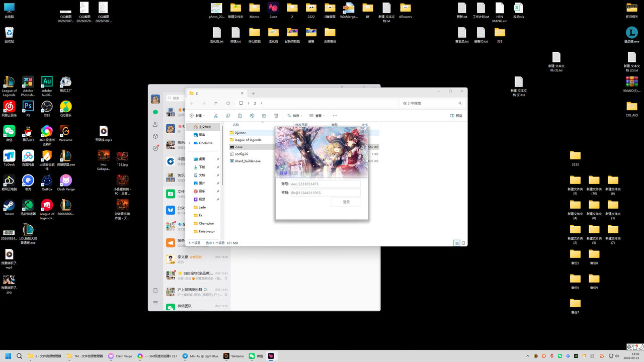Click the Up arrow in File Explorer
This screenshot has height=362, width=644.
pos(216,103)
